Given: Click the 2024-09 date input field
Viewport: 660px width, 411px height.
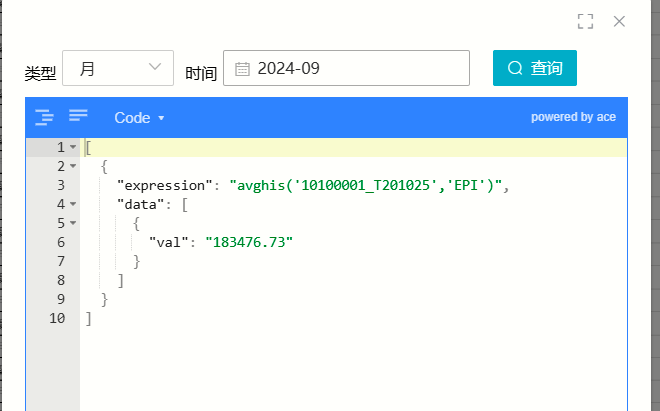Looking at the screenshot, I should (x=346, y=68).
